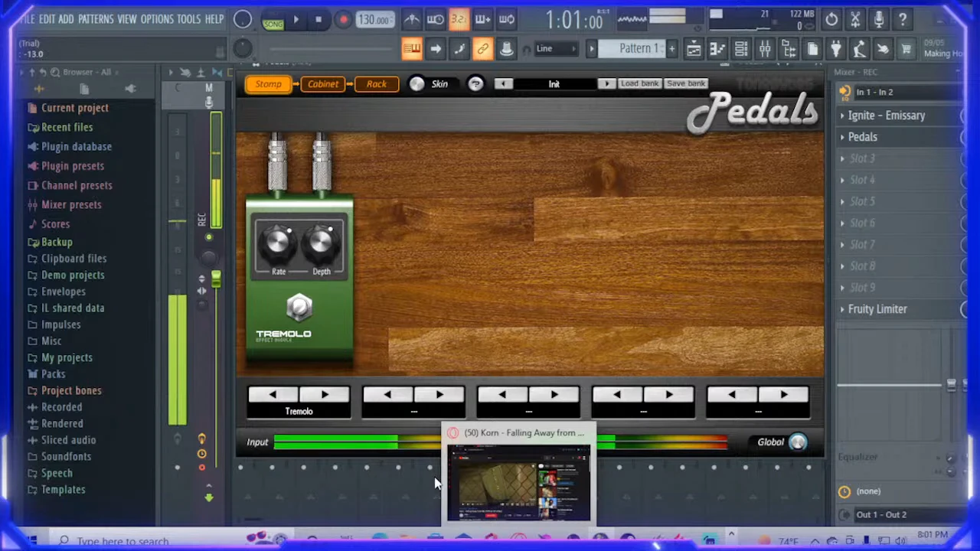Toggle the recording countdown before recording
This screenshot has height=551, width=980.
coord(458,19)
